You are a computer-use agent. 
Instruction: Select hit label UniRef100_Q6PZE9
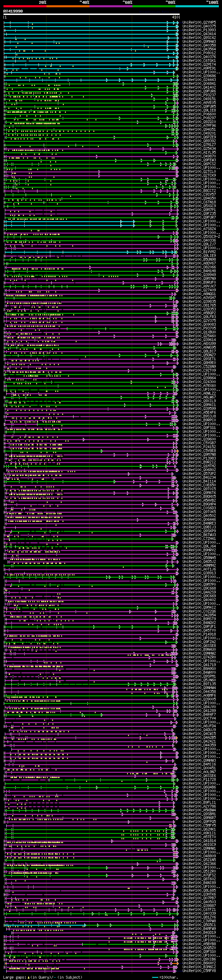coord(199,137)
